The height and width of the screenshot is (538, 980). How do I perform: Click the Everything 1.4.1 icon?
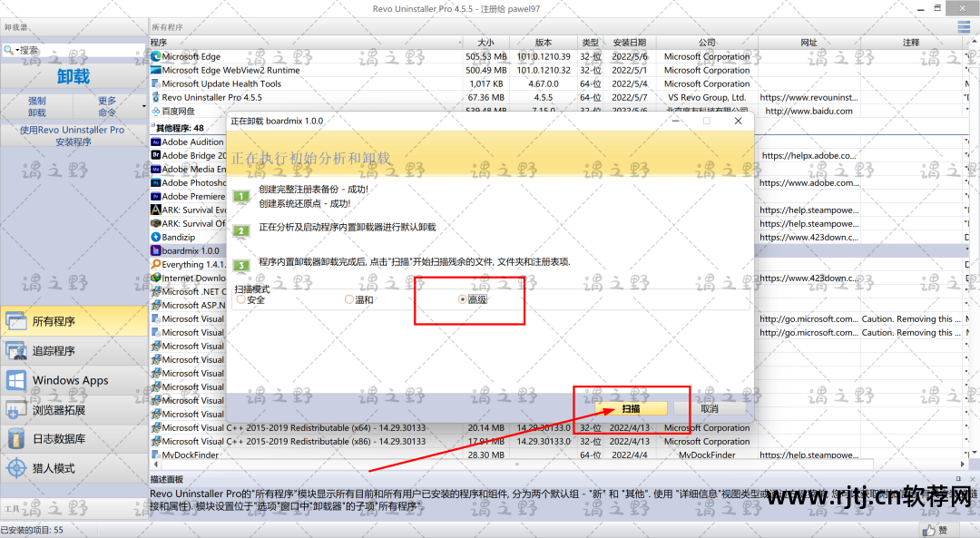pyautogui.click(x=156, y=264)
